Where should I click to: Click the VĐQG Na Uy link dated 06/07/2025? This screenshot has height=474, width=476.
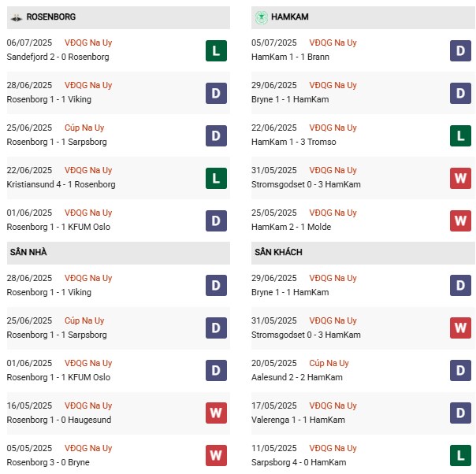(89, 43)
